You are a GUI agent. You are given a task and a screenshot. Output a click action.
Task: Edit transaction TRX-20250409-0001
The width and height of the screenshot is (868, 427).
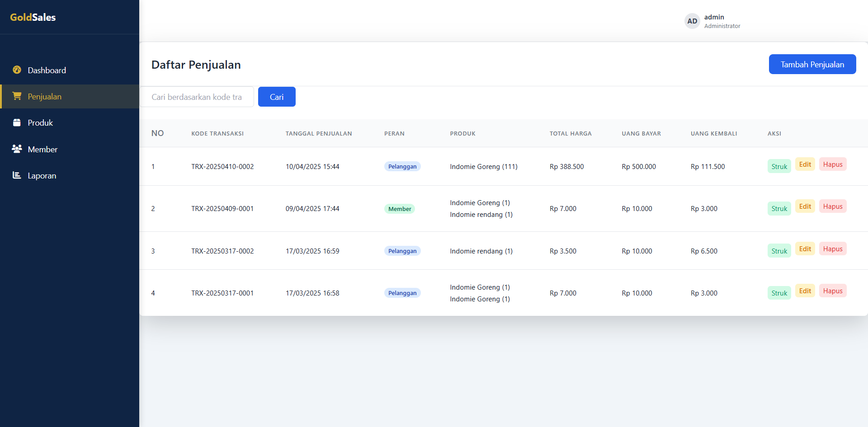pos(805,206)
